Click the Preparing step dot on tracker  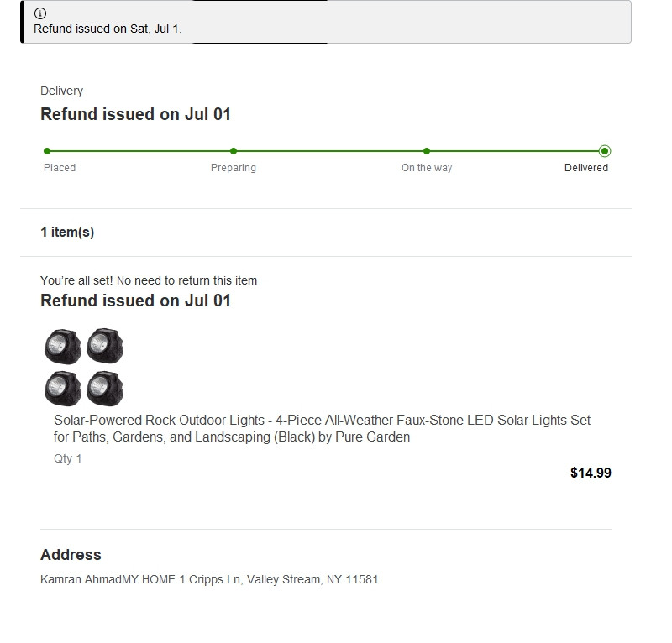[x=234, y=151]
